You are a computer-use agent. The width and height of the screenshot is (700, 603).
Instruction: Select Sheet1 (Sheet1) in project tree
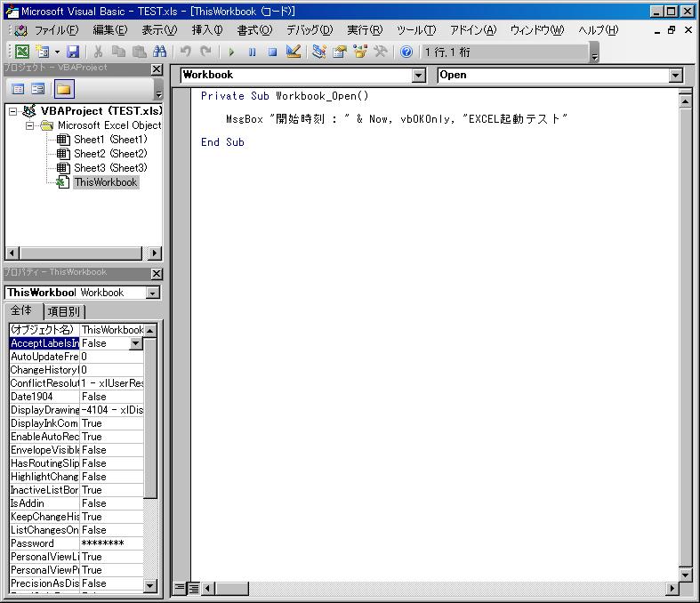click(x=110, y=140)
